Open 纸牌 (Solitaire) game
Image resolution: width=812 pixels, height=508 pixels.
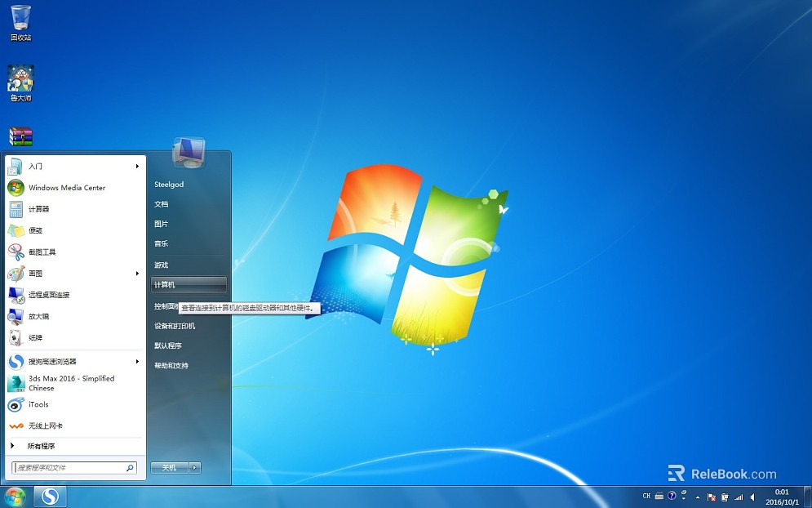click(x=75, y=337)
